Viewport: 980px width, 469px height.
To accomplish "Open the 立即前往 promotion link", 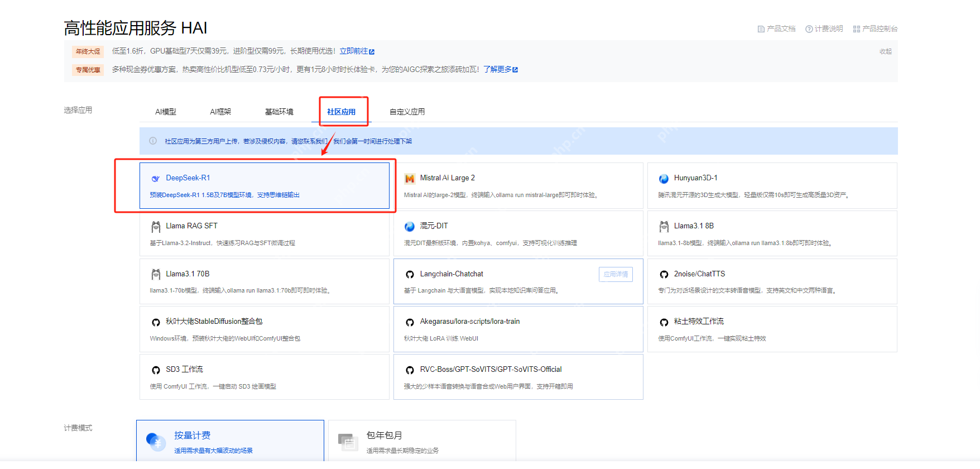I will [357, 51].
